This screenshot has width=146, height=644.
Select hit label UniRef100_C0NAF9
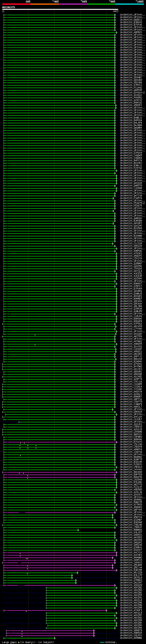point(131,404)
